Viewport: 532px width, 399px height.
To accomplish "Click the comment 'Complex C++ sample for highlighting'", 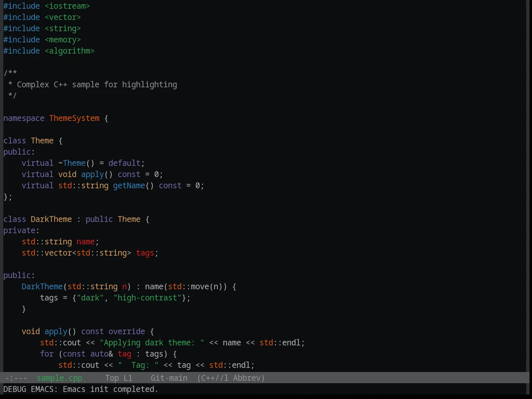I will tap(97, 84).
